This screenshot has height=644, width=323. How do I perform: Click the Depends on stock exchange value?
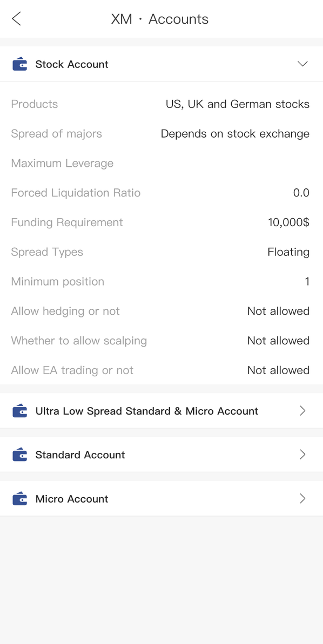(235, 134)
